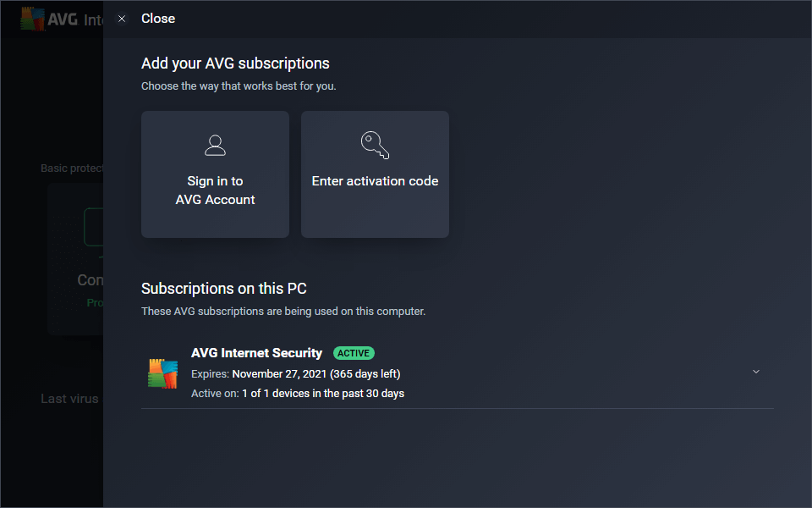Click the Add your AVG subscriptions heading
812x508 pixels.
tap(235, 63)
